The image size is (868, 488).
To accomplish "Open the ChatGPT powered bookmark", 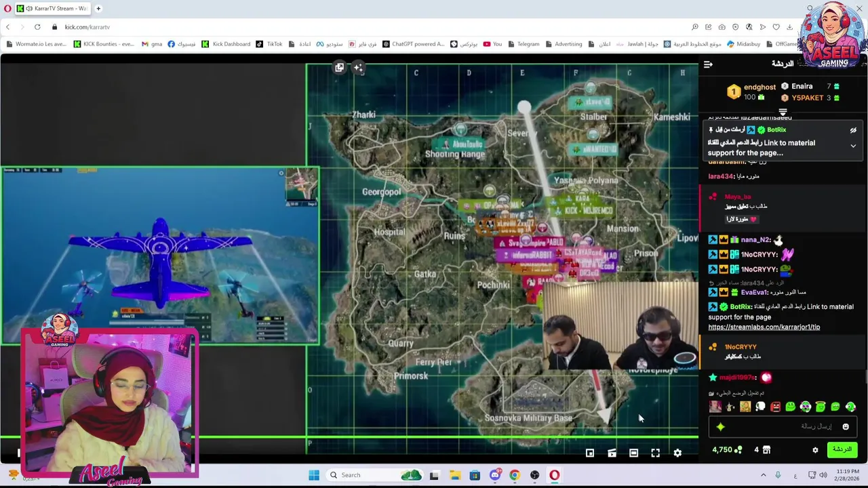I will (x=413, y=44).
